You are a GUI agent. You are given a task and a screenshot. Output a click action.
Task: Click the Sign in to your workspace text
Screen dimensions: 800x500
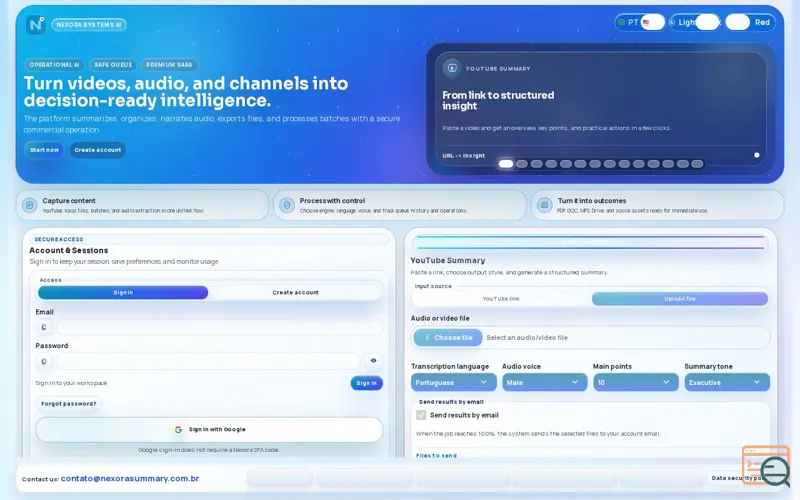pos(71,383)
